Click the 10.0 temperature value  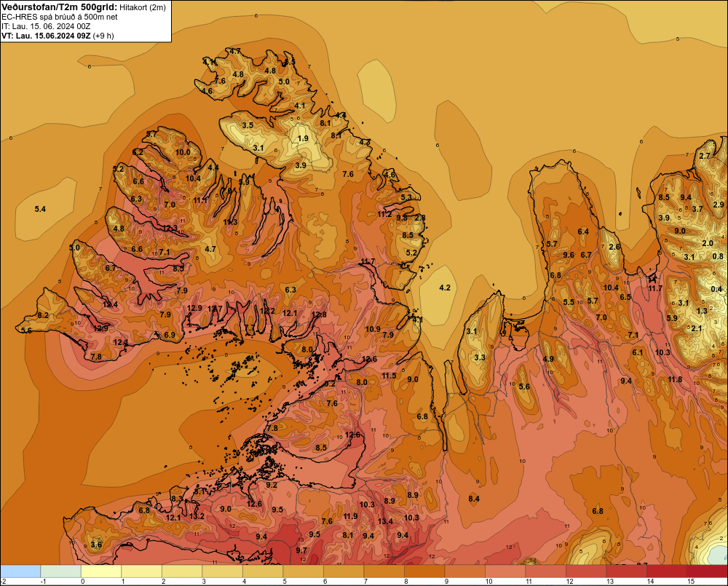coord(183,152)
